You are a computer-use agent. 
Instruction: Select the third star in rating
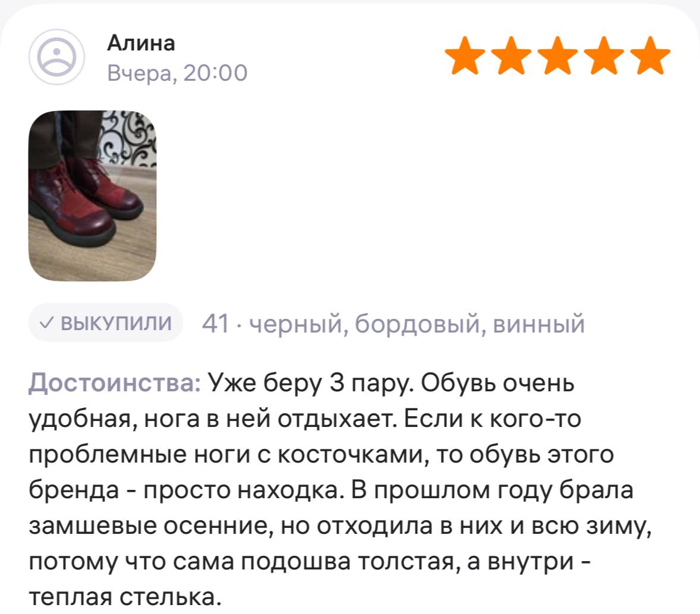pyautogui.click(x=557, y=55)
